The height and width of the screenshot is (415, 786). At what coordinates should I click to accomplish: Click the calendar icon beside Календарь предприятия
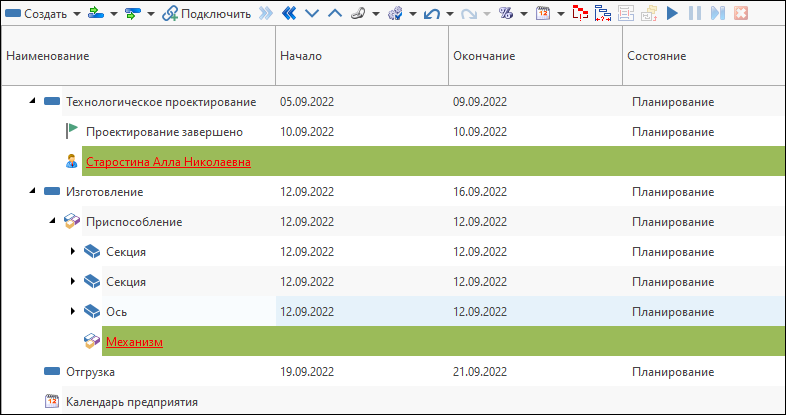(x=52, y=401)
